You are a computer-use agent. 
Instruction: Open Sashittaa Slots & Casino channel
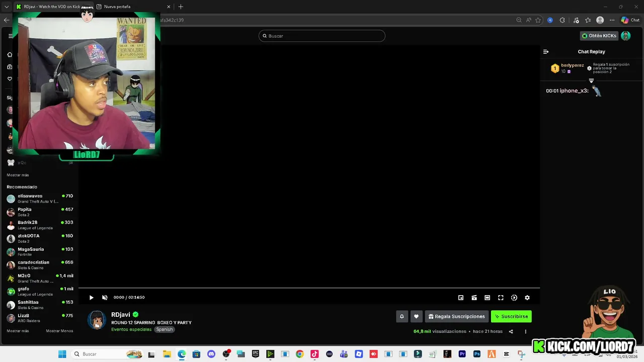point(40,305)
